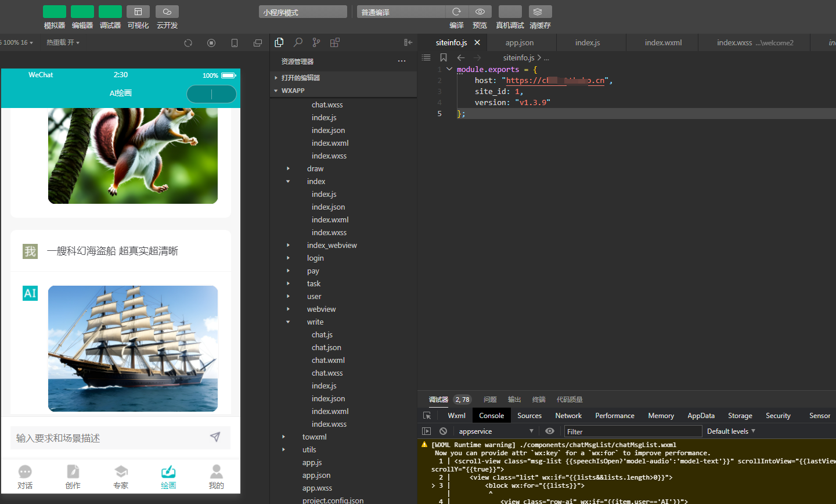This screenshot has height=504, width=836.
Task: Click the 编译 compile refresh icon
Action: (456, 12)
